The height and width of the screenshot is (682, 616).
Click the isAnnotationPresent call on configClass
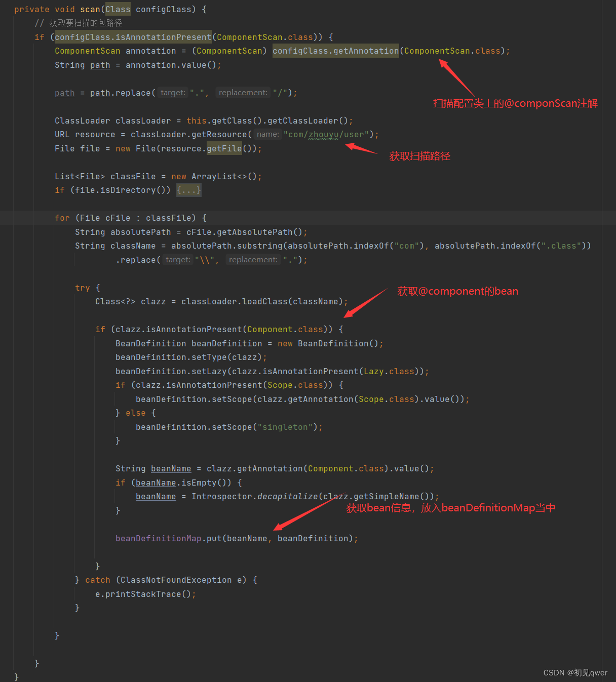tap(133, 37)
